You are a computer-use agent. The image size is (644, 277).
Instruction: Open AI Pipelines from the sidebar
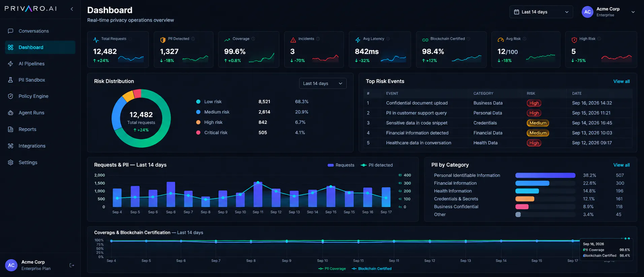click(40, 64)
